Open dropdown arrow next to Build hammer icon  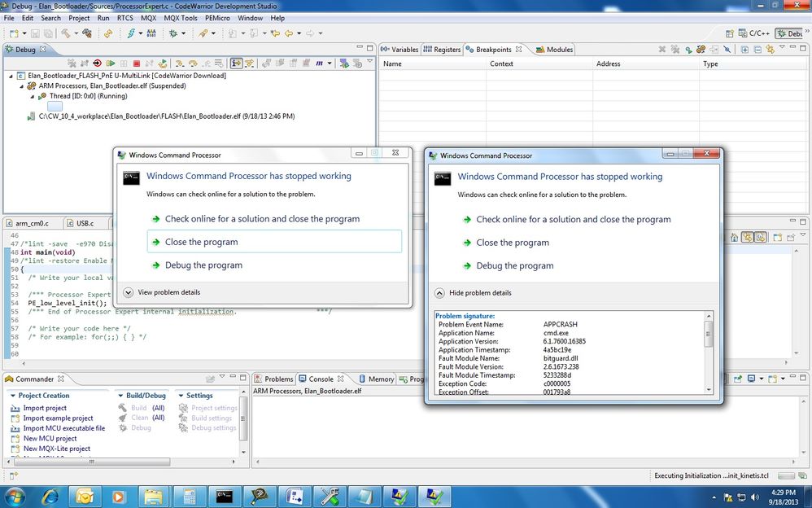pyautogui.click(x=76, y=33)
